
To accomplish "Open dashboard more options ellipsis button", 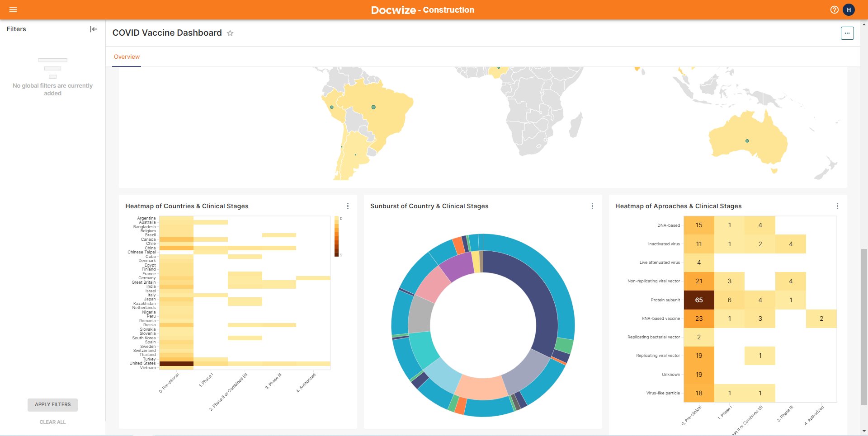I will 847,33.
